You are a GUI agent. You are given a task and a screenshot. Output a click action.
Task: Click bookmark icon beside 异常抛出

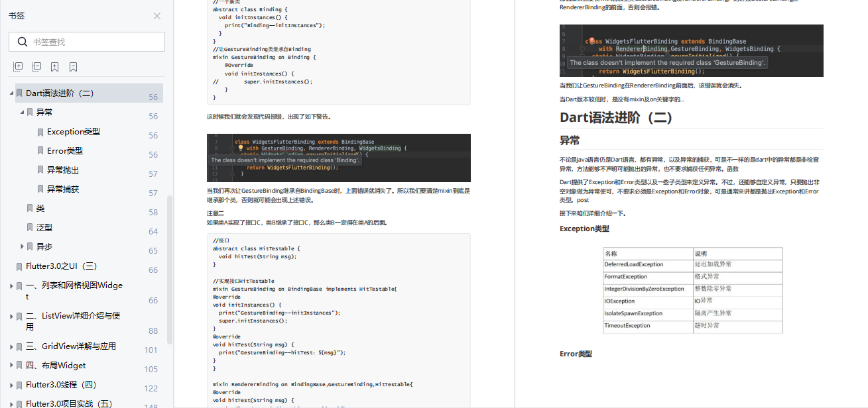[40, 170]
